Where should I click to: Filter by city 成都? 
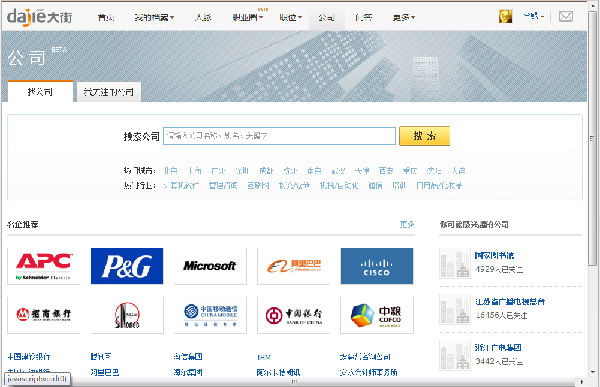[266, 171]
